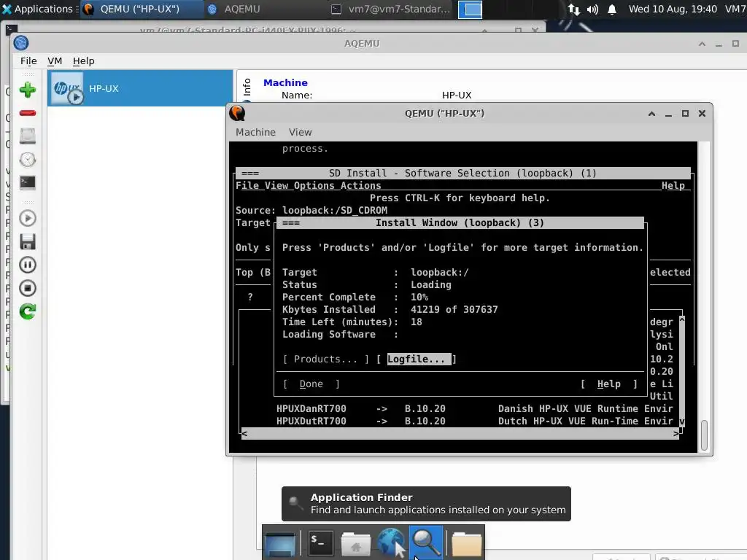Open home folder from bottom dock
This screenshot has width=747, height=560.
pos(355,542)
